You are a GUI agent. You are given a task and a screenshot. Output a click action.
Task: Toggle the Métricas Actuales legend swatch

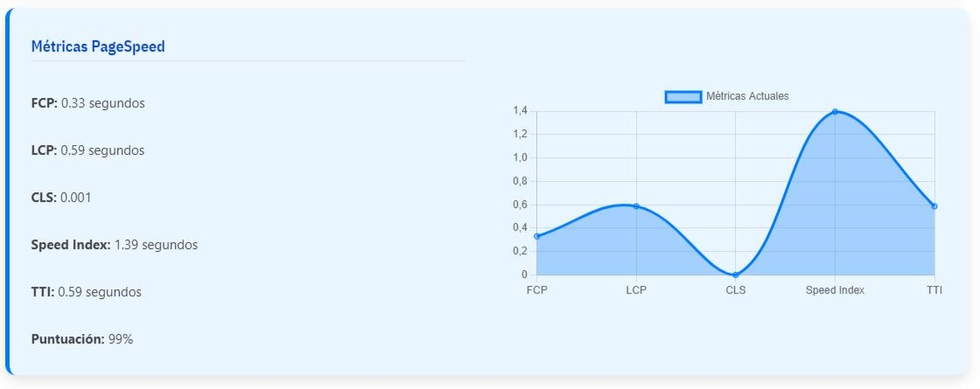[683, 97]
